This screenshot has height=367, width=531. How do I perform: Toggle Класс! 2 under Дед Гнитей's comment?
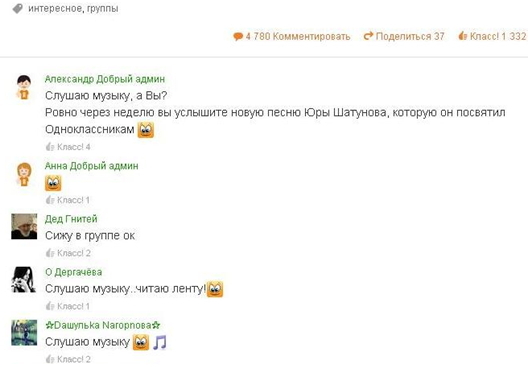(x=68, y=253)
